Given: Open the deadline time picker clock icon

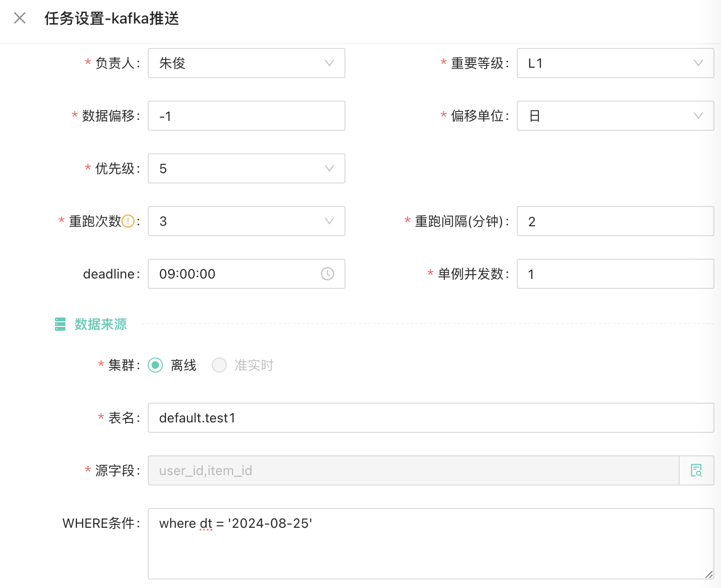Looking at the screenshot, I should click(328, 274).
